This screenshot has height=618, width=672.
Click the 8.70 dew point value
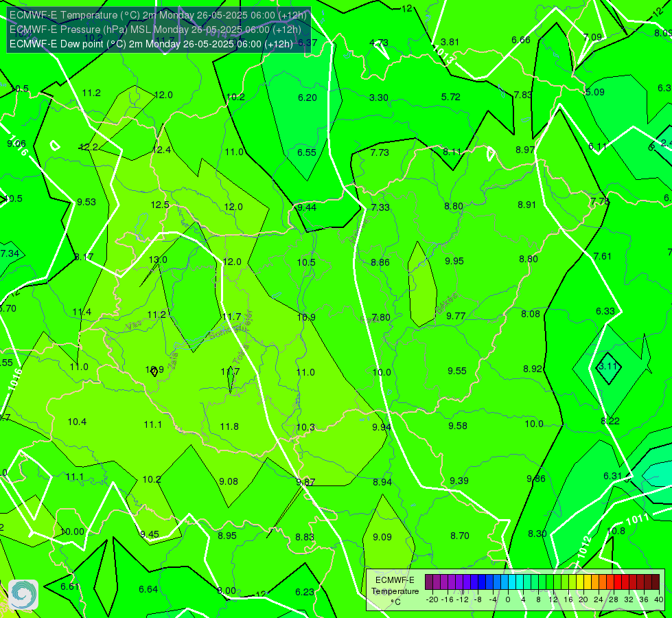460,536
